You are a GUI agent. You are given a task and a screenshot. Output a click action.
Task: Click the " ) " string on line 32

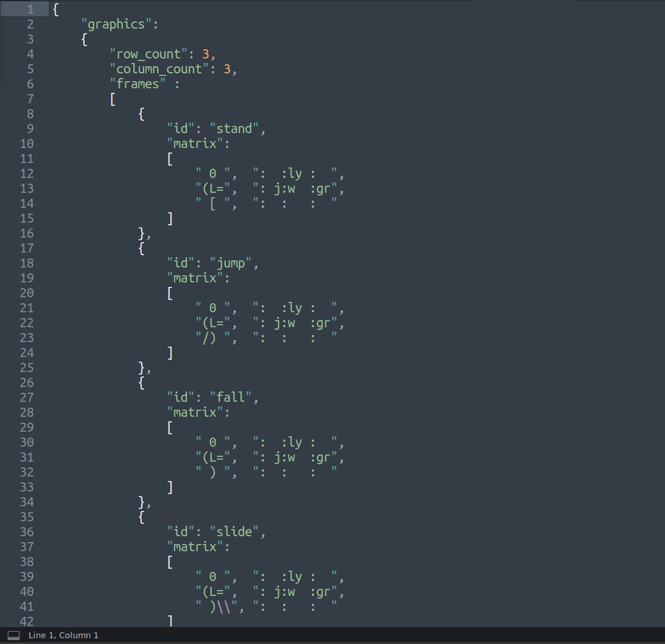(x=213, y=473)
